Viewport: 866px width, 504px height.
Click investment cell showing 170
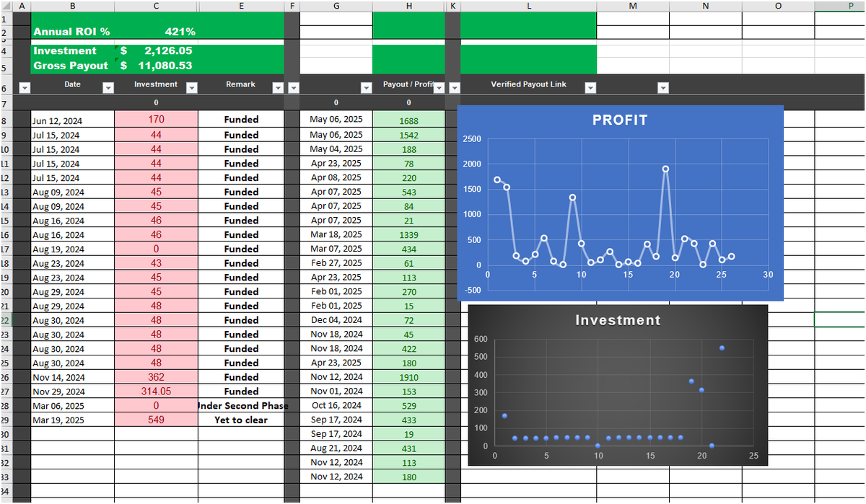[x=156, y=120]
